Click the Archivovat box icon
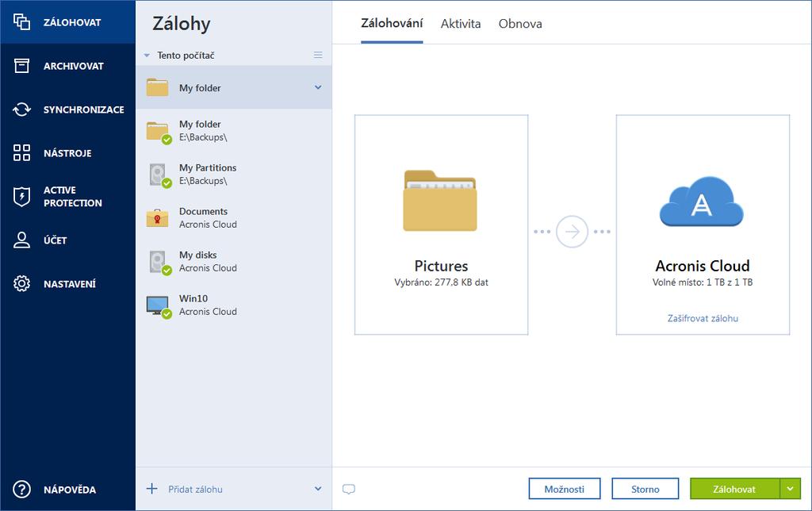Image resolution: width=812 pixels, height=511 pixels. (x=21, y=66)
